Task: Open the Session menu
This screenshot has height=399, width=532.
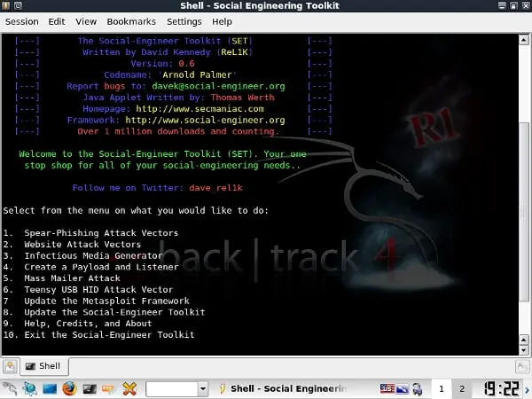Action: pos(21,21)
